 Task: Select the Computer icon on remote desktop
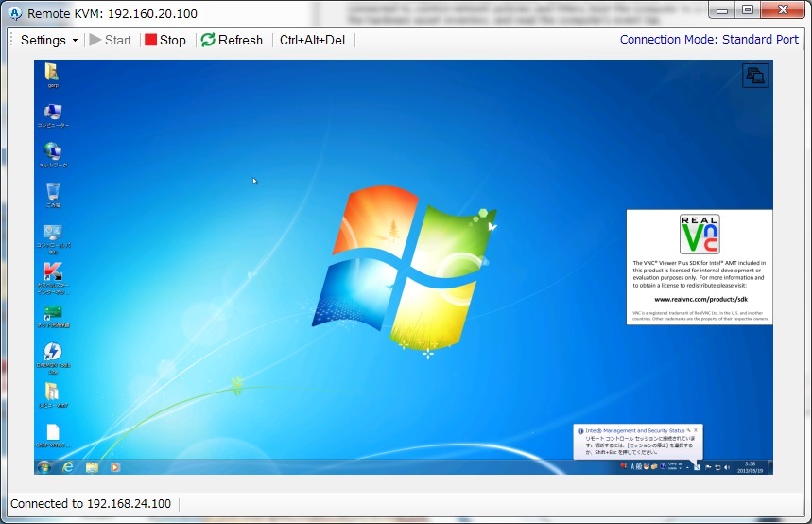coord(53,115)
